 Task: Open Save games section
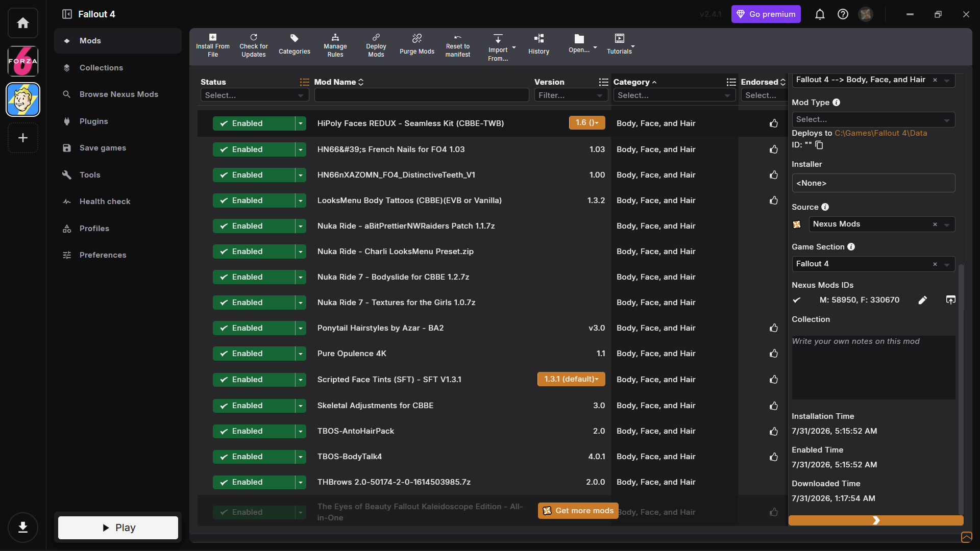(x=118, y=148)
